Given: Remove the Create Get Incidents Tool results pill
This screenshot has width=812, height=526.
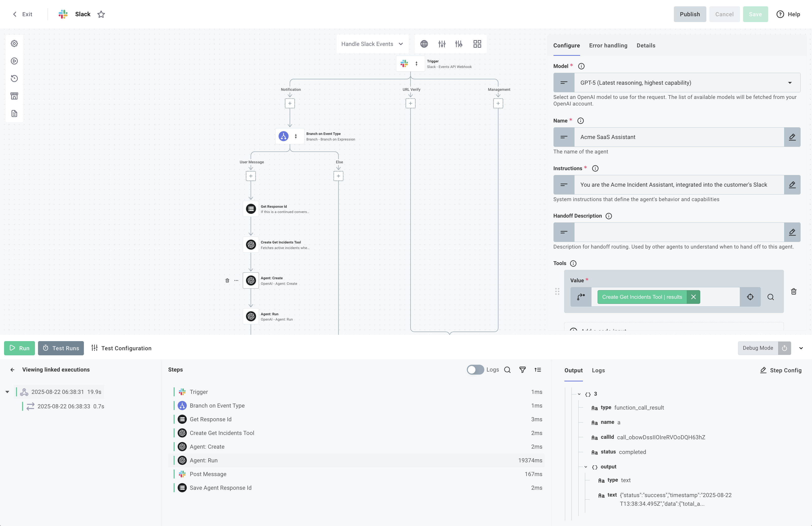Looking at the screenshot, I should (x=693, y=297).
